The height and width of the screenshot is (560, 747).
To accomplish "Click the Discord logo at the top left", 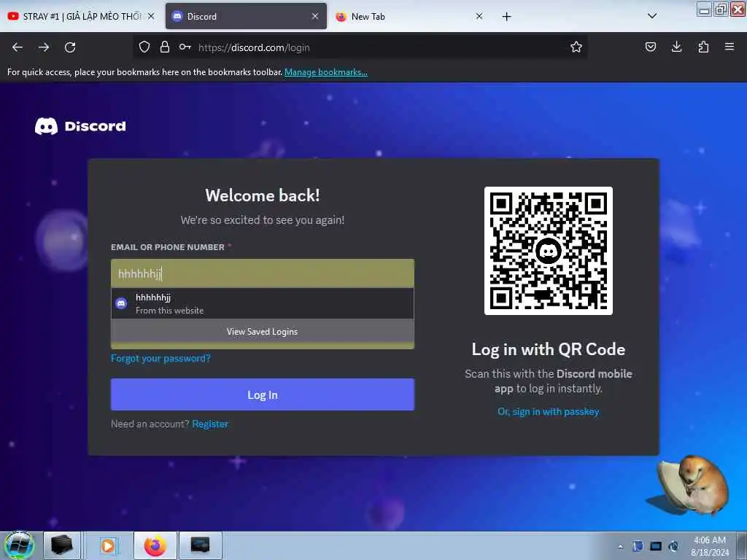I will tap(80, 126).
